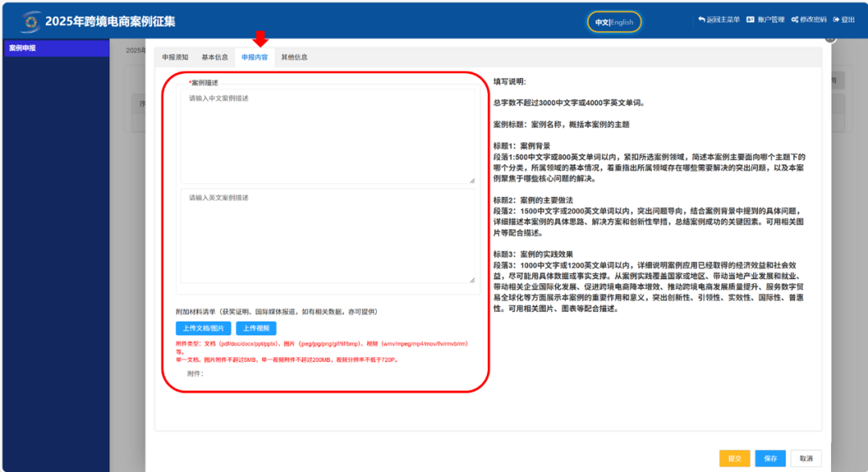Submit the form with 提交 button
Image resolution: width=868 pixels, height=472 pixels.
(x=735, y=458)
